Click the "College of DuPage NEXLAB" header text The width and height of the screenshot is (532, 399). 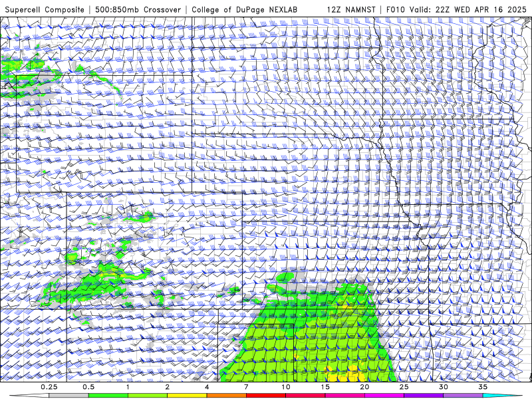pos(244,9)
